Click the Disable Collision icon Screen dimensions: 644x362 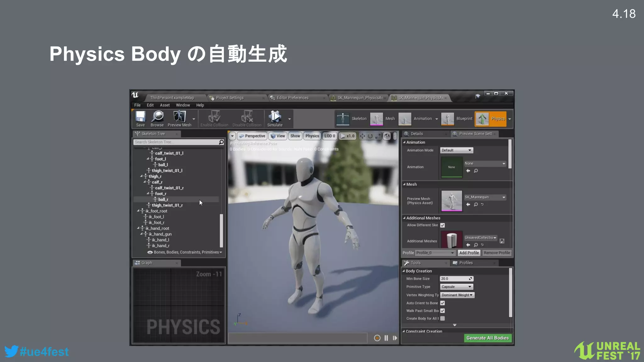[x=247, y=118]
